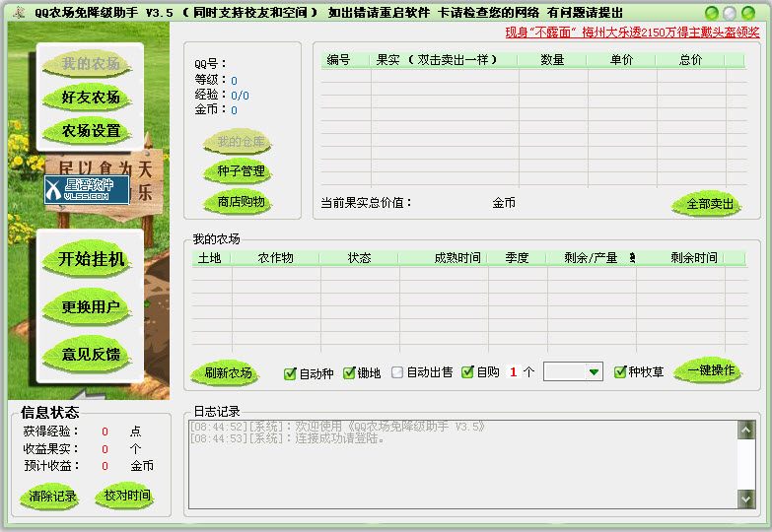The width and height of the screenshot is (772, 532).
Task: Sort by 编号 column header
Action: coord(346,60)
